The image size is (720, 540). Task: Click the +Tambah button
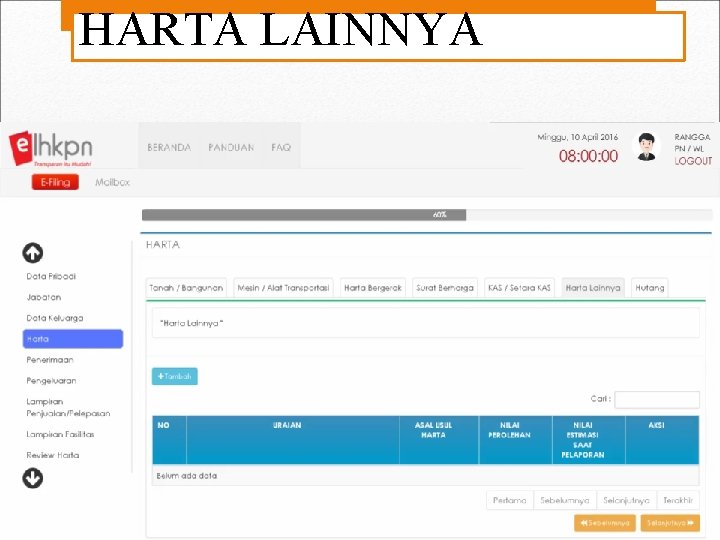click(x=175, y=377)
